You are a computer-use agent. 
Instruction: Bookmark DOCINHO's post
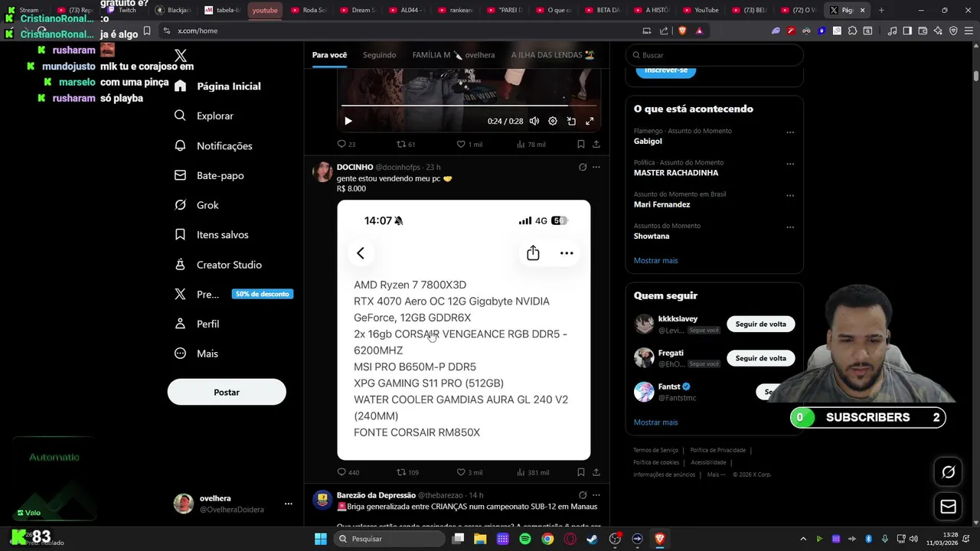click(581, 472)
